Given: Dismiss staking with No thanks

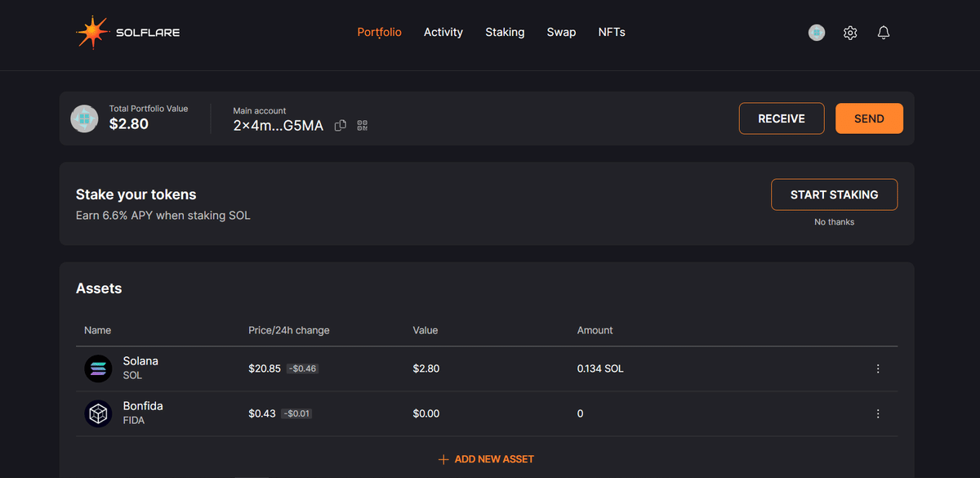Looking at the screenshot, I should tap(834, 222).
